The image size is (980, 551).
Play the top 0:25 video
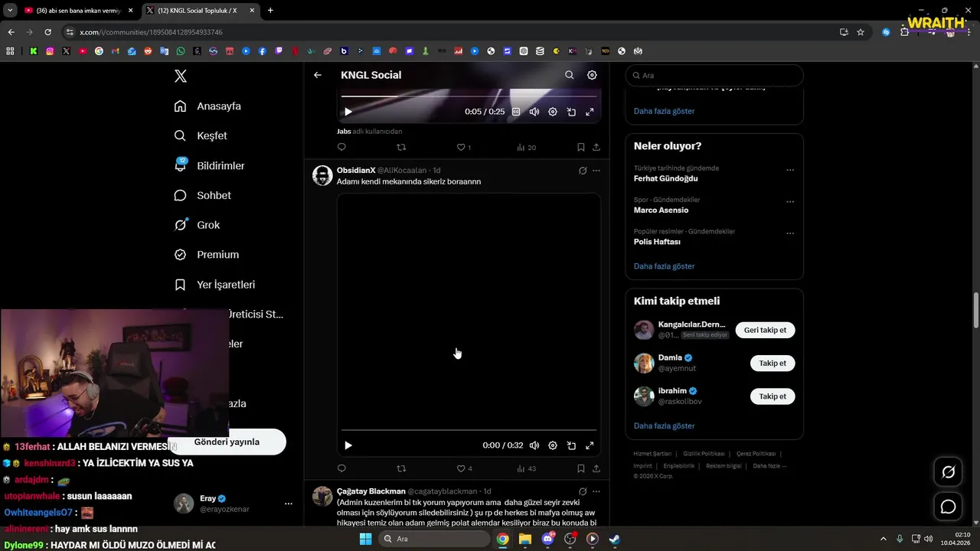[348, 112]
